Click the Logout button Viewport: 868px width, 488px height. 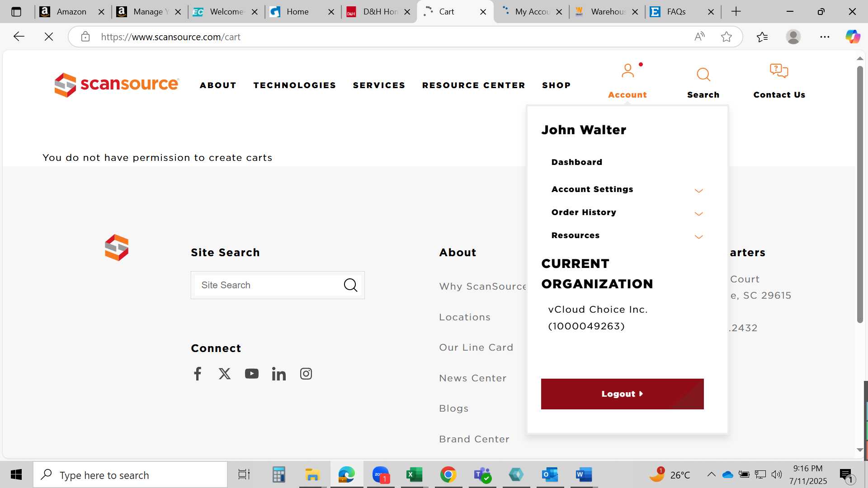point(622,394)
